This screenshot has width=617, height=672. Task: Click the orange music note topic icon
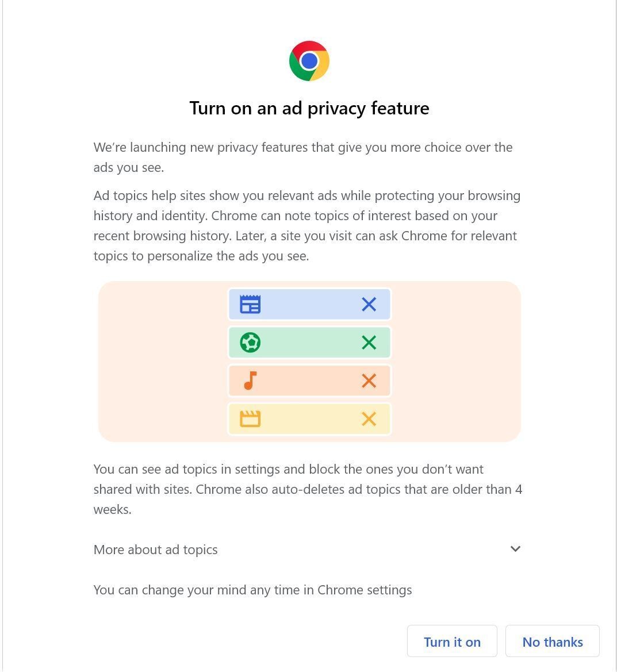pyautogui.click(x=250, y=381)
